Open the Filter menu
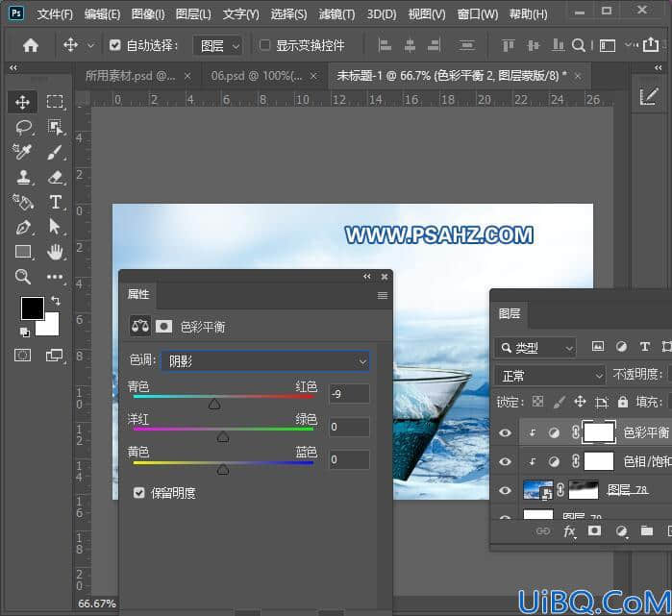 click(x=336, y=14)
